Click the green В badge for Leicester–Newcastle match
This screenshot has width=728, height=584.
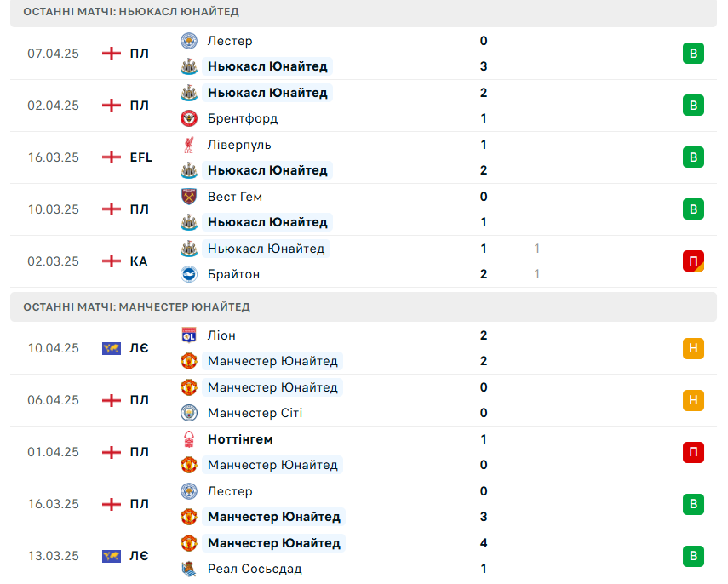[x=693, y=54]
